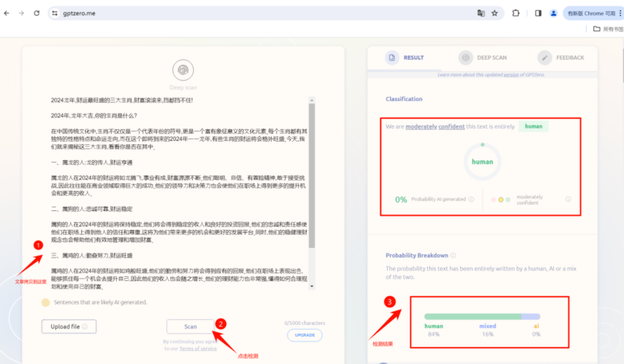Click the line '二、属狗的人:忠诚可靠,财运稳定'
This screenshot has width=624, height=364.
coord(92,209)
